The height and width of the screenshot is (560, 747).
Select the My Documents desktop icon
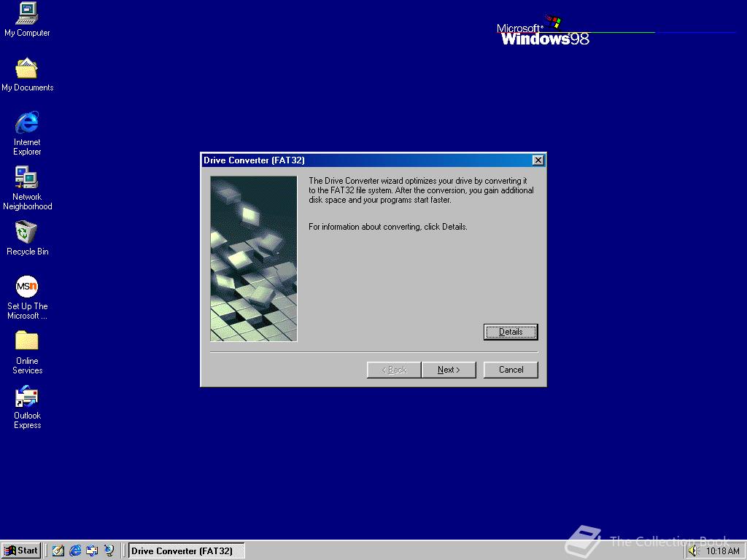27,74
